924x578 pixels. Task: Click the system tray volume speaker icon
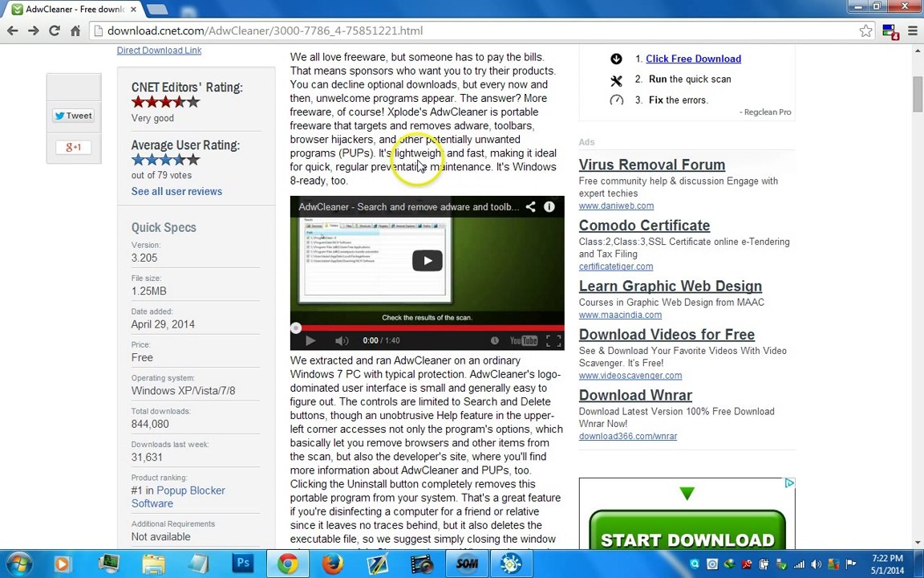coord(817,564)
